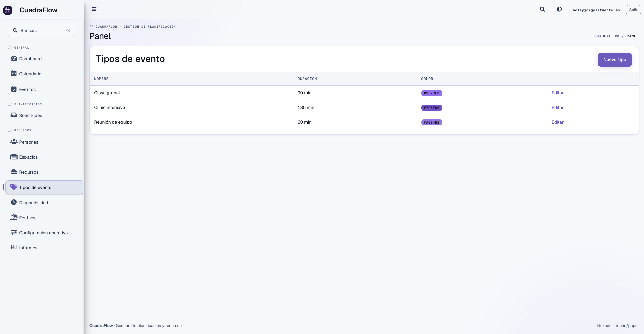
Task: Click the Eventos calendar-check icon
Action: click(x=14, y=89)
